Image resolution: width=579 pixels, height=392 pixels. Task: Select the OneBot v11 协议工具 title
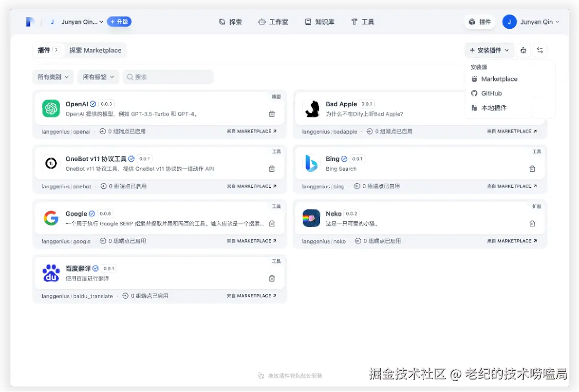point(96,159)
